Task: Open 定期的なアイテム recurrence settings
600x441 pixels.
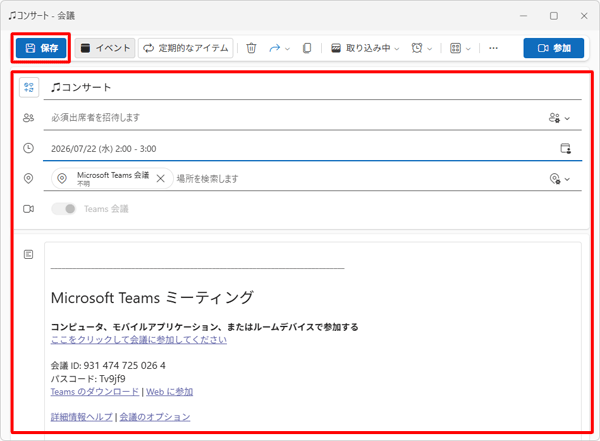Action: (x=186, y=48)
